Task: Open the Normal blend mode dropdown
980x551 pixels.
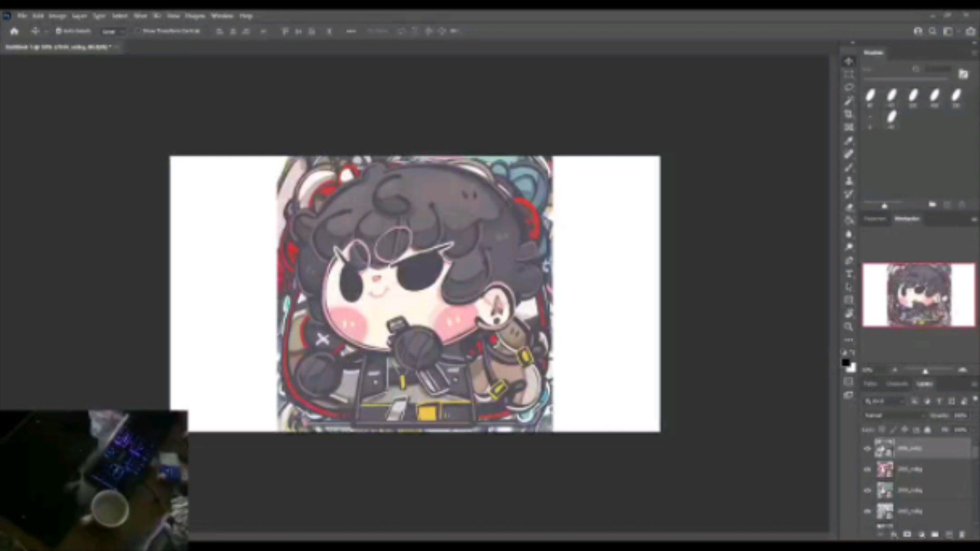Action: (894, 415)
